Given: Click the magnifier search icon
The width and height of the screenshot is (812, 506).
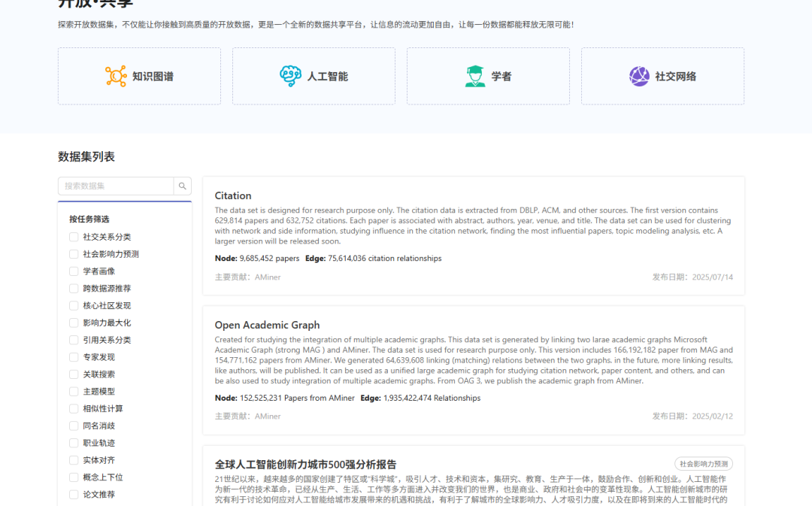Looking at the screenshot, I should [182, 186].
